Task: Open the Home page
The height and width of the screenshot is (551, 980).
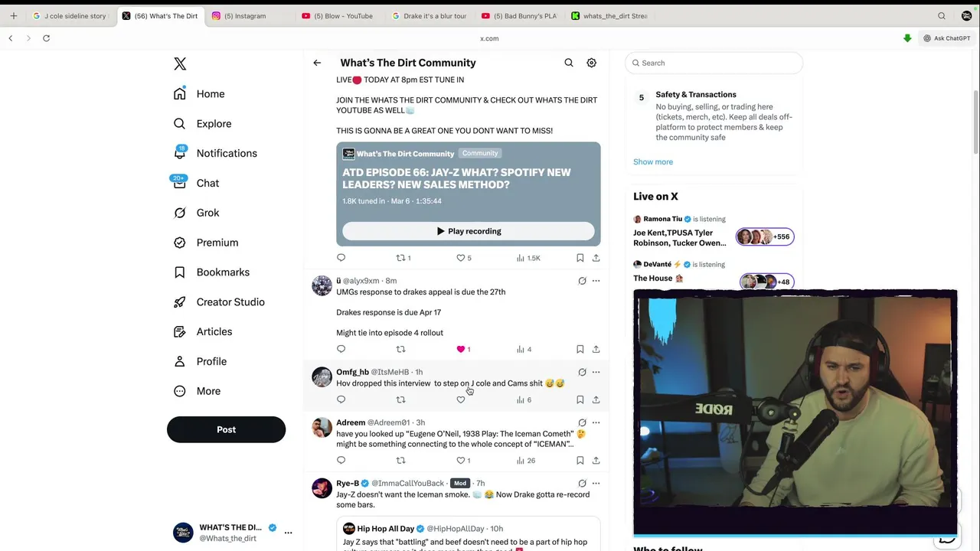Action: 199,93
